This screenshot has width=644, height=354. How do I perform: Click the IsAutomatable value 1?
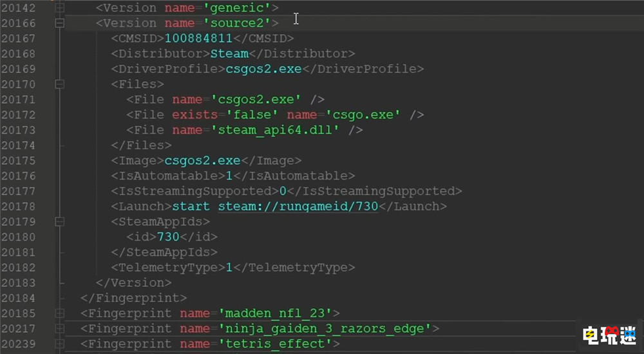(x=229, y=176)
